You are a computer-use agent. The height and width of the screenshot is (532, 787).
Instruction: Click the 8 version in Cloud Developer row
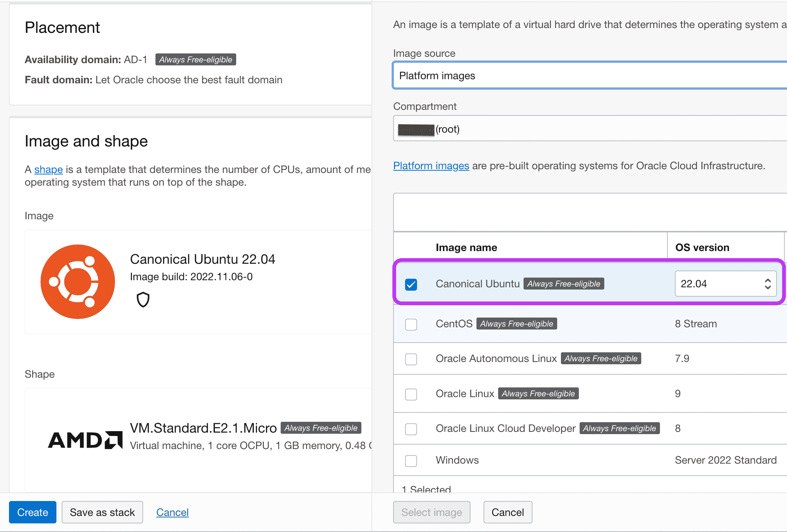[678, 428]
